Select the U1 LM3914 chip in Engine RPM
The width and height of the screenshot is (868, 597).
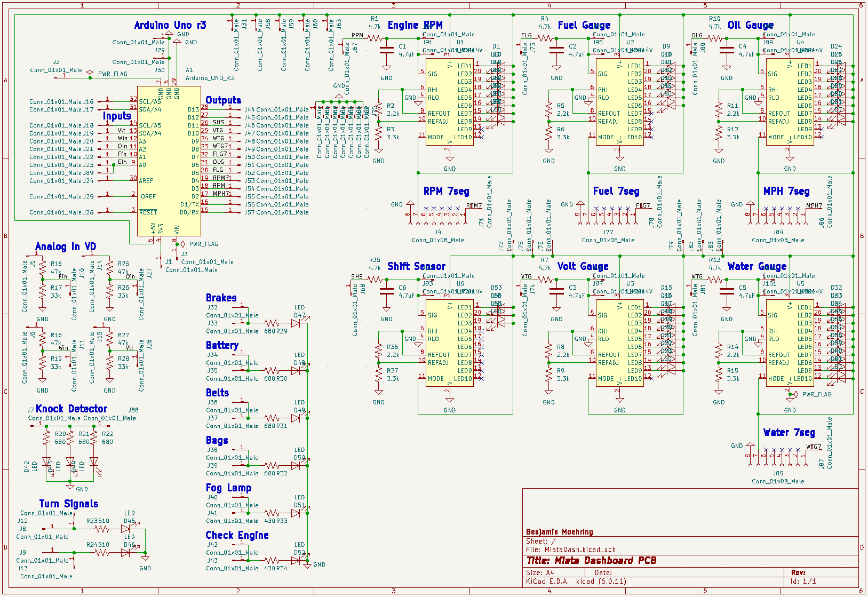coord(450,101)
